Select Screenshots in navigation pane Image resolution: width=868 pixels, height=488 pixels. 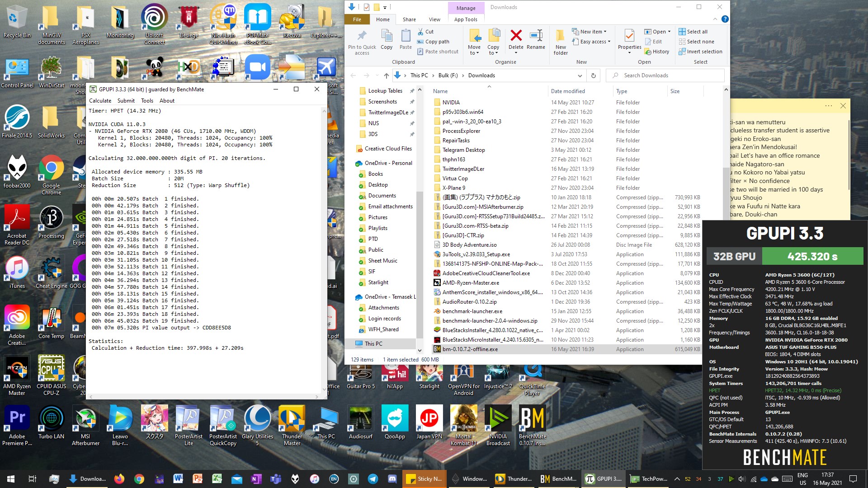click(x=382, y=102)
